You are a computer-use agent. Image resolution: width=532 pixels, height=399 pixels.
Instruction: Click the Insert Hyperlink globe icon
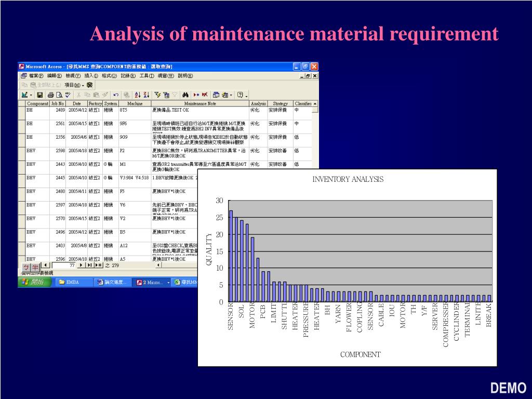pos(127,95)
